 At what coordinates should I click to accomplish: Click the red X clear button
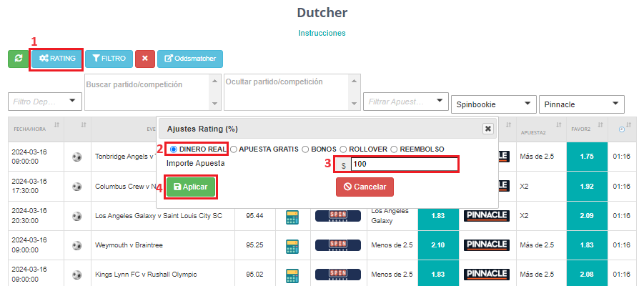coord(145,59)
